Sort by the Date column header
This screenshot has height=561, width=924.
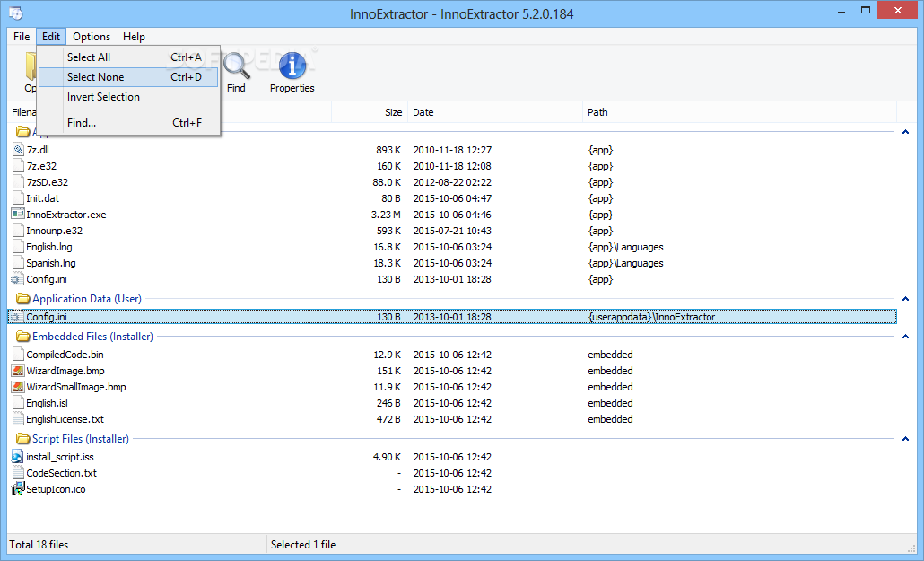495,112
